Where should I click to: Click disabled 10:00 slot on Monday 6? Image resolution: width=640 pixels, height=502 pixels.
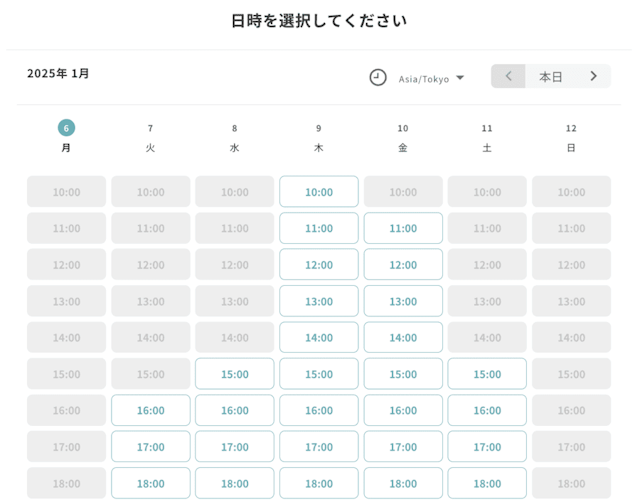point(67,191)
